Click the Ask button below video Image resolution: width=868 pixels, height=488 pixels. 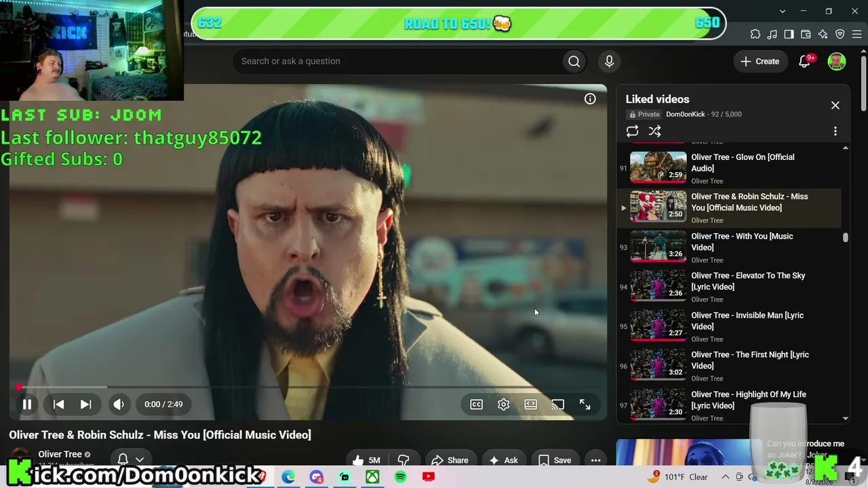coord(504,460)
